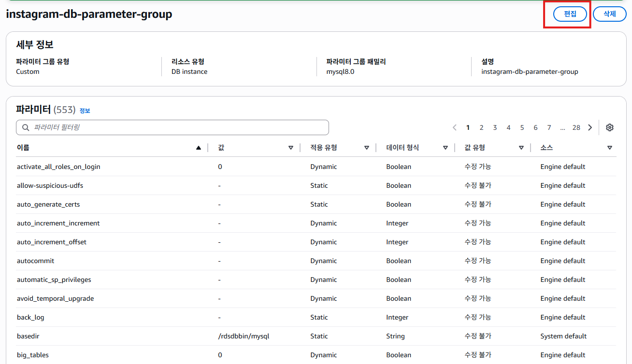
Task: Open the 정보 link beside 파라미터
Action: (x=85, y=111)
